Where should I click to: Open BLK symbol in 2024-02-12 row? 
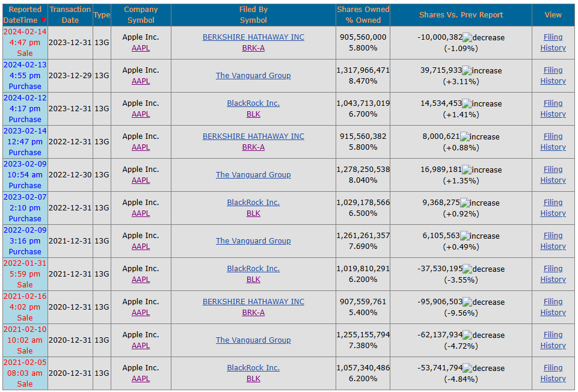253,114
